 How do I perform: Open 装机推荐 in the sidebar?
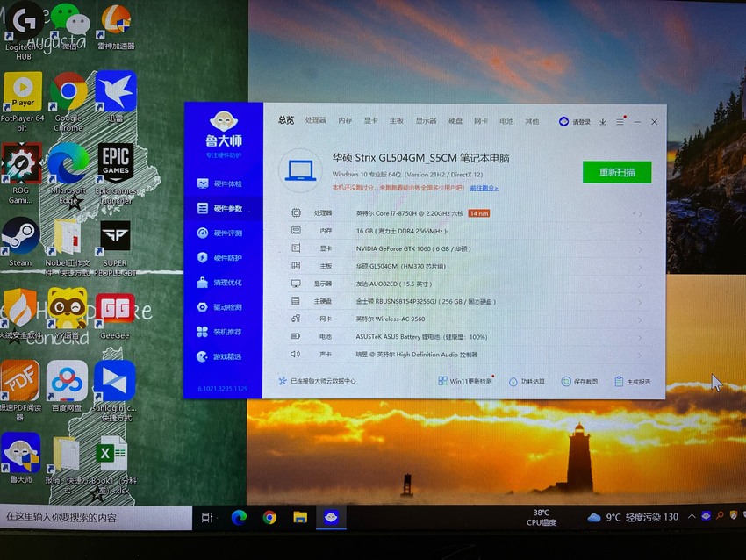point(219,332)
